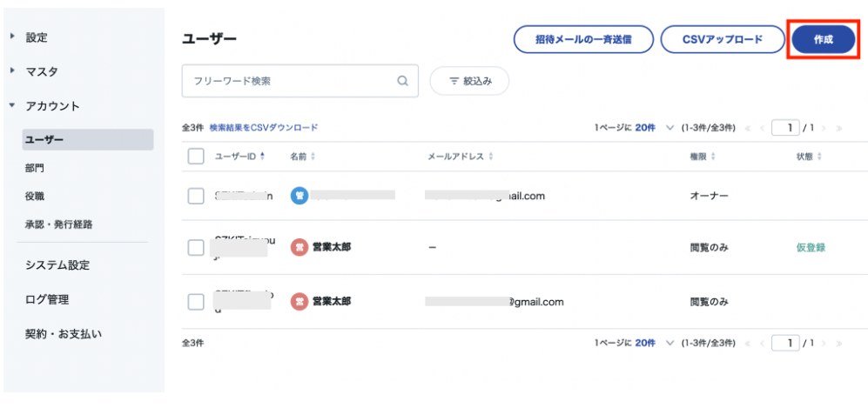Click 営業太郎 name in the last row
Screen dimensions: 868x408
click(x=332, y=301)
